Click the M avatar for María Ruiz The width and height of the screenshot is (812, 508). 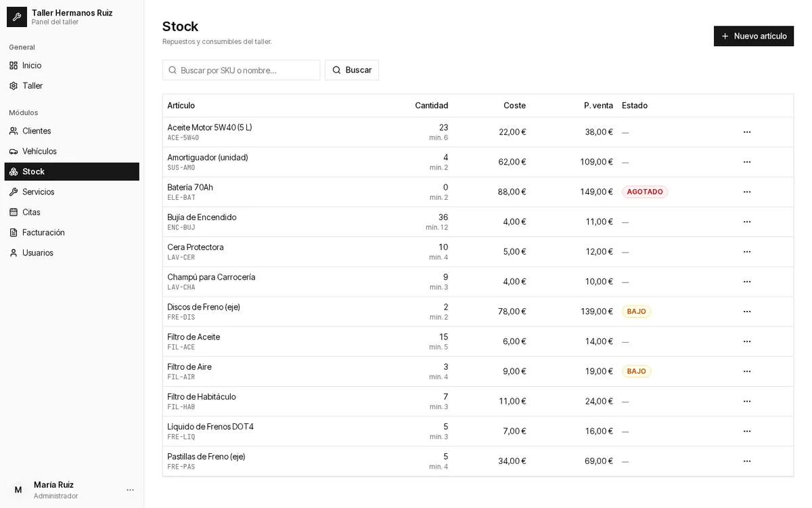tap(18, 490)
